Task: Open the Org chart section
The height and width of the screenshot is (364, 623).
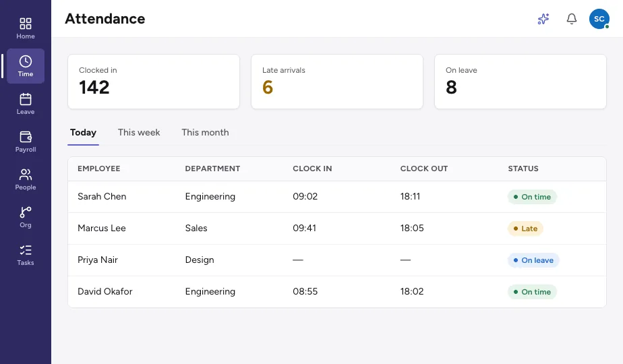Action: [26, 217]
